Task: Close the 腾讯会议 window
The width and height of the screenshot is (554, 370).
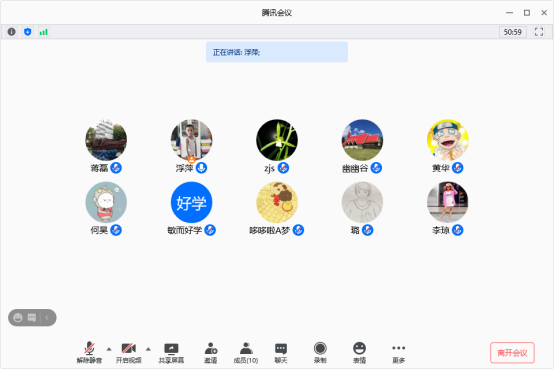Action: (x=544, y=13)
